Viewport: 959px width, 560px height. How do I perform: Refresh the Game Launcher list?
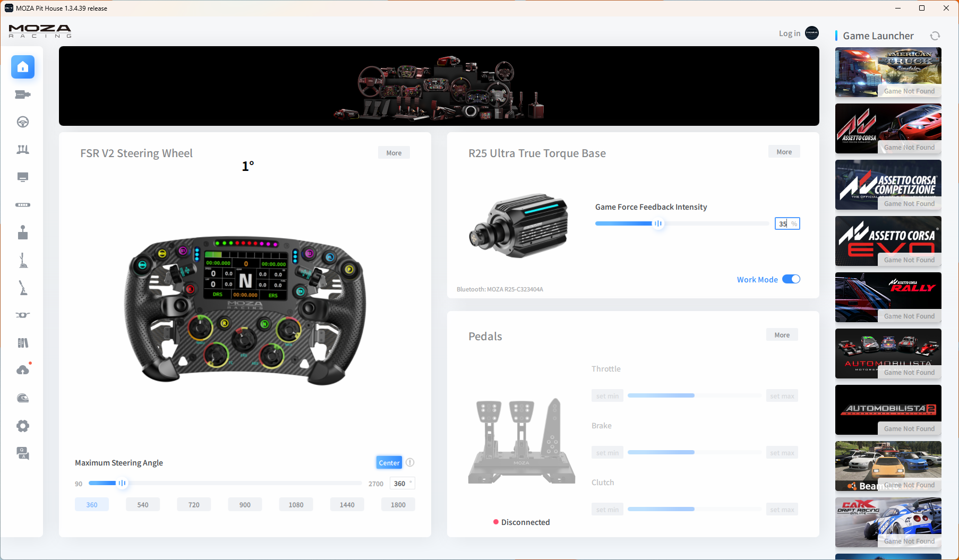(x=935, y=36)
